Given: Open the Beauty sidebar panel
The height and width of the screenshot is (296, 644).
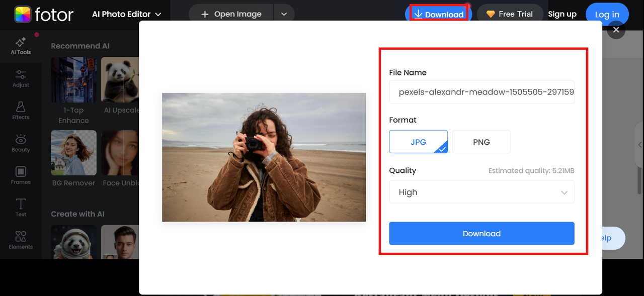Looking at the screenshot, I should tap(21, 143).
